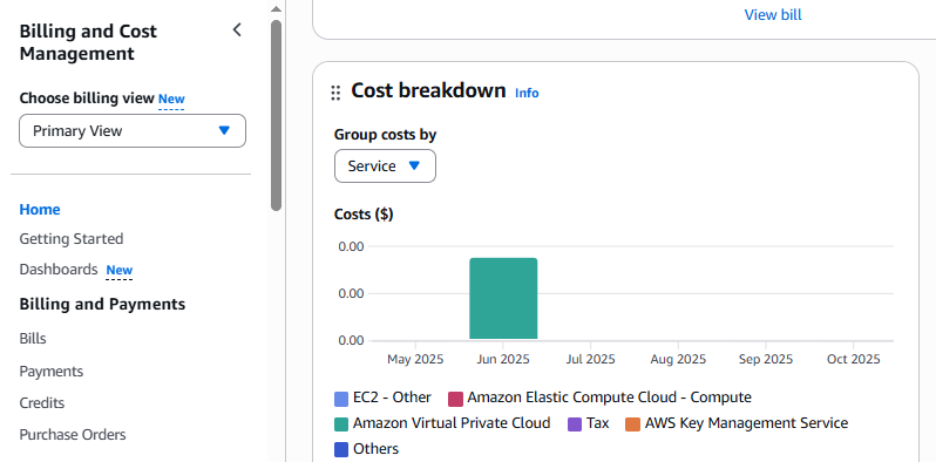936x462 pixels.
Task: Open the Choose billing view dropdown
Action: (x=132, y=131)
